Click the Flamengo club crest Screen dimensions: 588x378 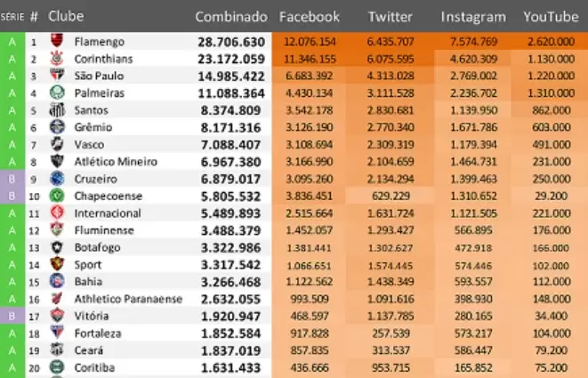[56, 42]
